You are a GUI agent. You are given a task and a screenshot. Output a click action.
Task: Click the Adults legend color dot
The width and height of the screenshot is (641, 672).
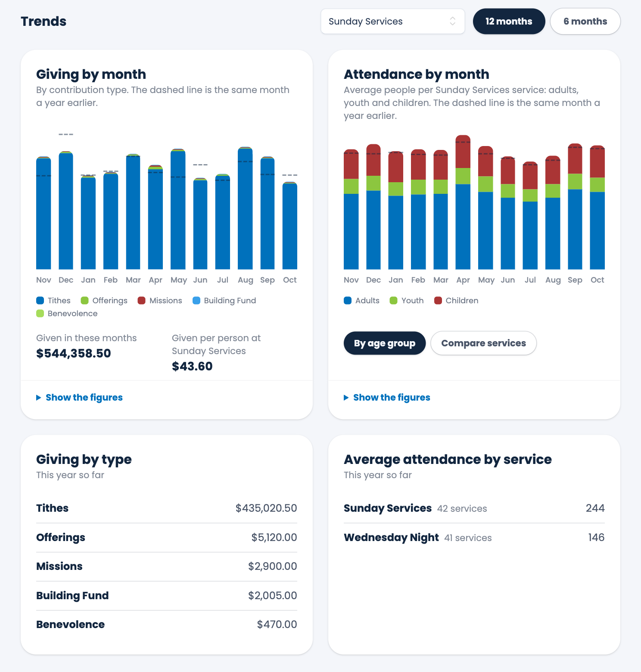pyautogui.click(x=348, y=301)
